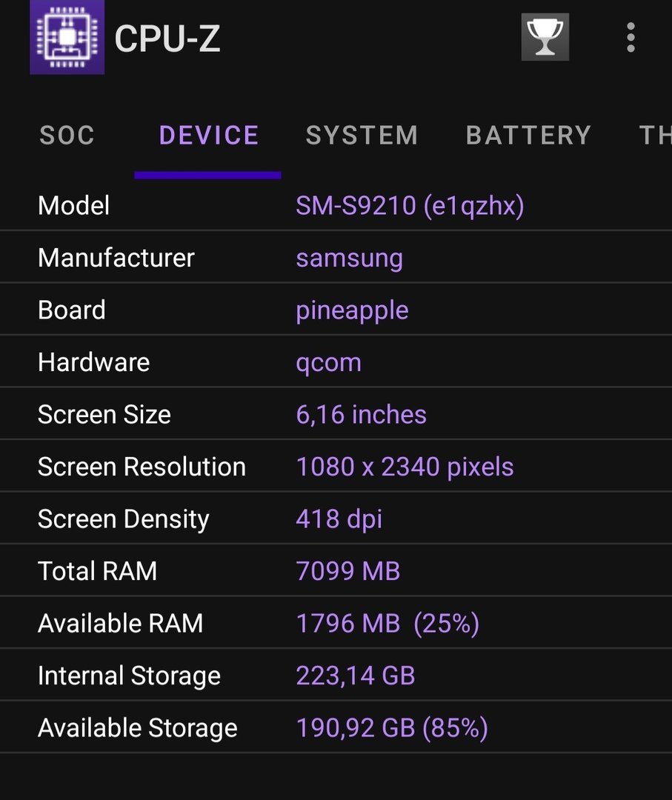Open the three-dot overflow menu

coord(631,37)
